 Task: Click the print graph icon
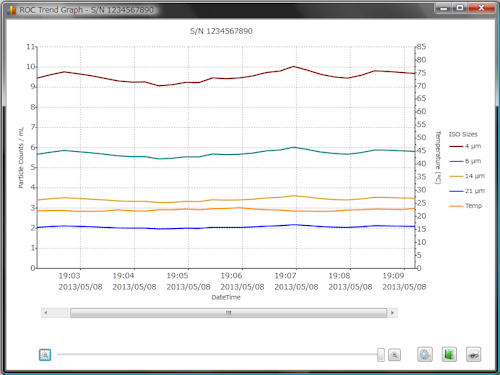[474, 354]
